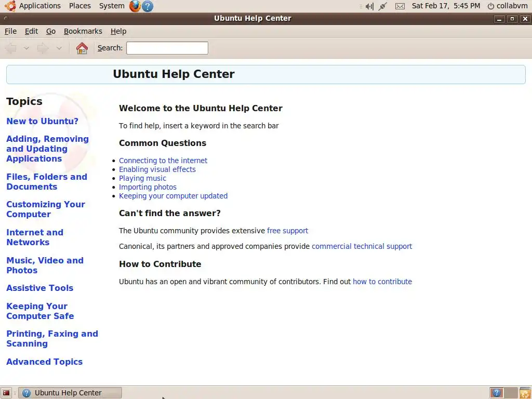This screenshot has width=532, height=399.
Task: Open Files, Folders and Documents topic
Action: [x=47, y=181]
